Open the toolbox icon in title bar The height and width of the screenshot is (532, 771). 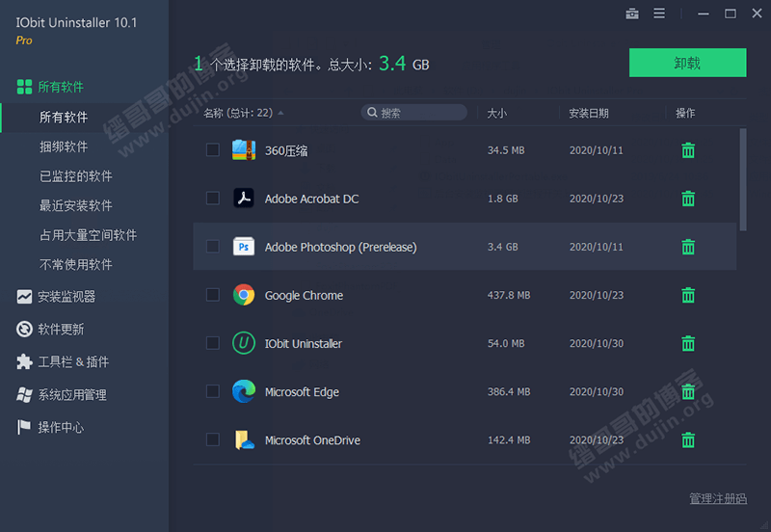[632, 13]
